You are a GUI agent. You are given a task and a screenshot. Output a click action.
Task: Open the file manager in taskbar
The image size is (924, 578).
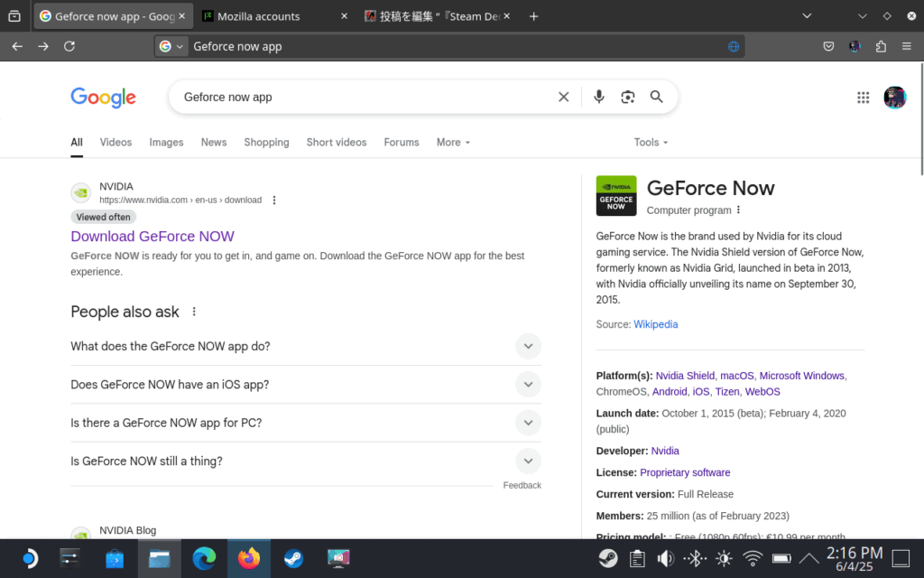coord(159,558)
